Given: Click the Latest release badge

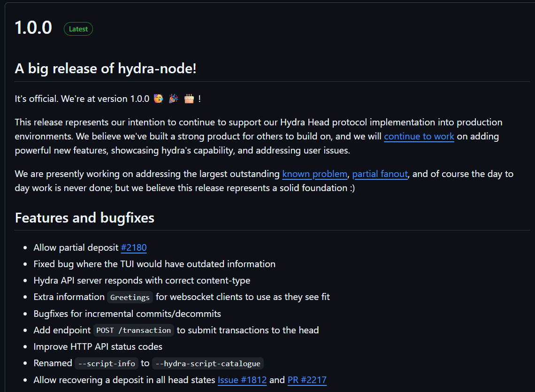Looking at the screenshot, I should coord(78,29).
